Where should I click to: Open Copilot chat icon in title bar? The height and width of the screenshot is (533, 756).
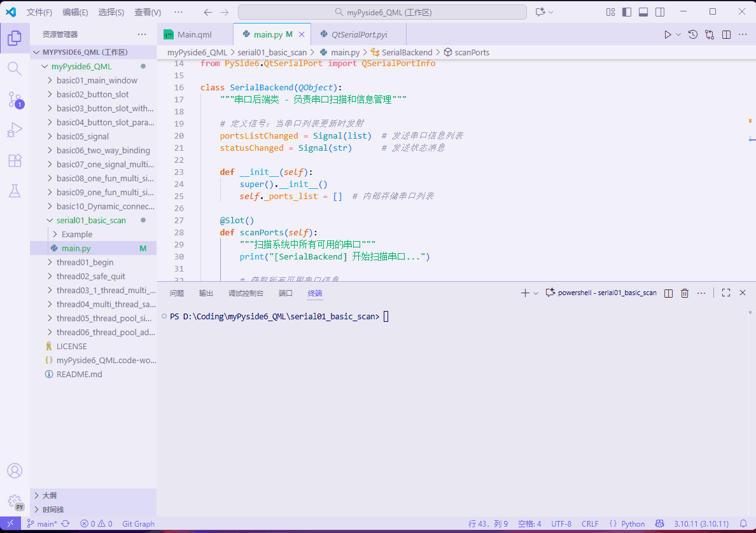point(540,12)
